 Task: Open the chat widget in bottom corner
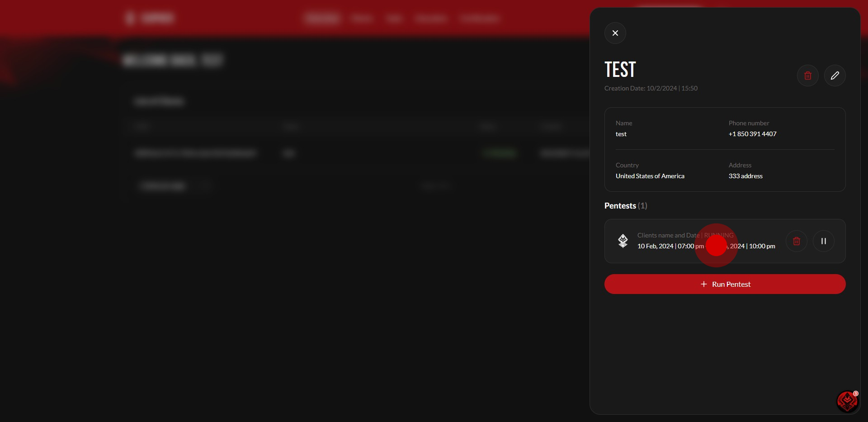click(x=847, y=401)
